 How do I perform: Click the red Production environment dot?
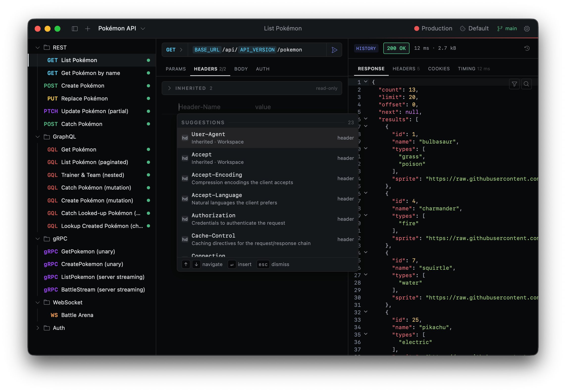point(416,28)
